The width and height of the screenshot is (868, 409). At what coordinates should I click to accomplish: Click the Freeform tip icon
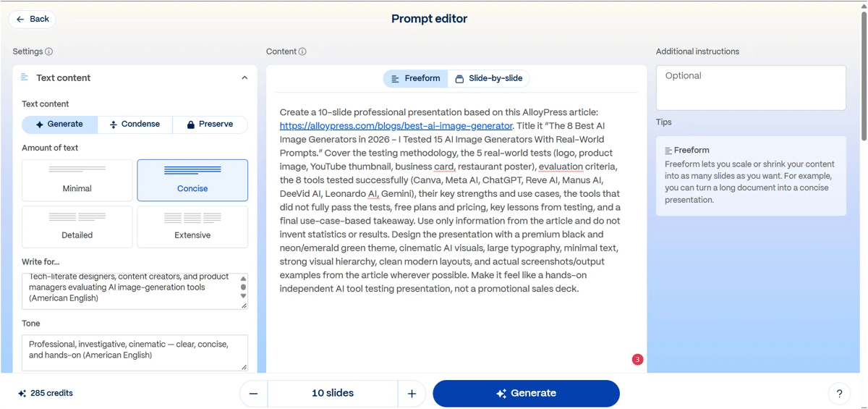668,151
